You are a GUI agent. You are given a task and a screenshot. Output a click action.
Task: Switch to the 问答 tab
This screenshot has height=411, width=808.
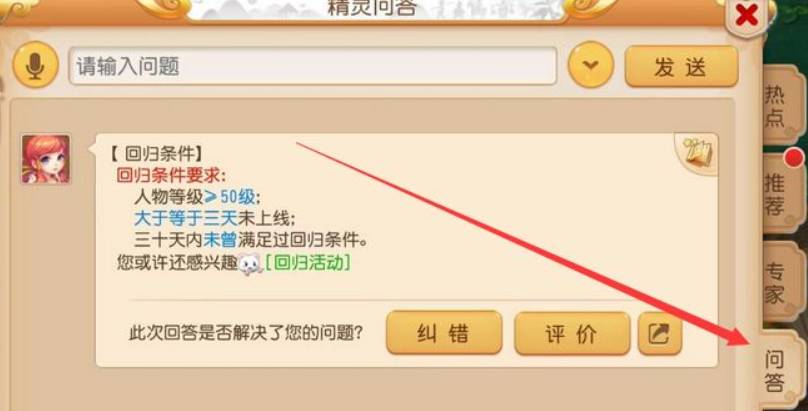pos(775,372)
